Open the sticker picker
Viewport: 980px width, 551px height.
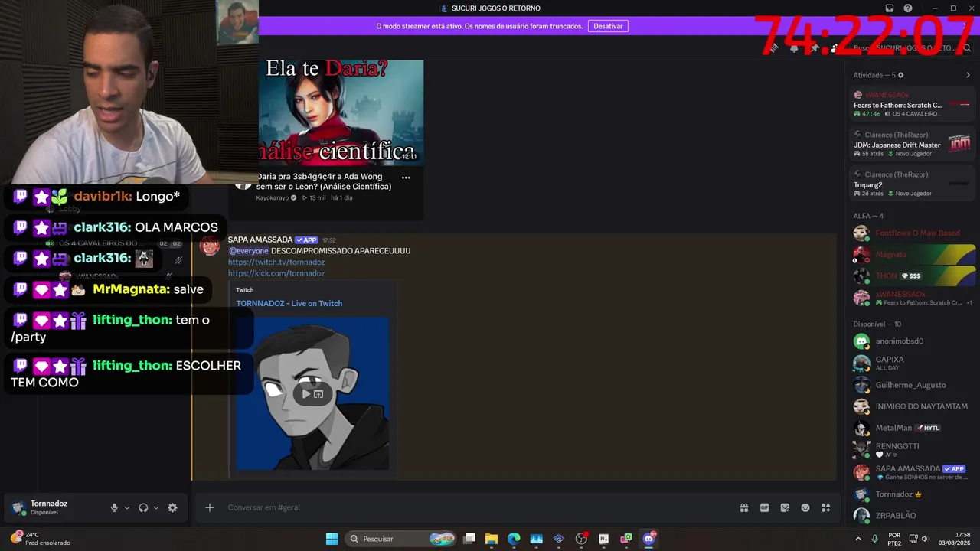pyautogui.click(x=785, y=507)
